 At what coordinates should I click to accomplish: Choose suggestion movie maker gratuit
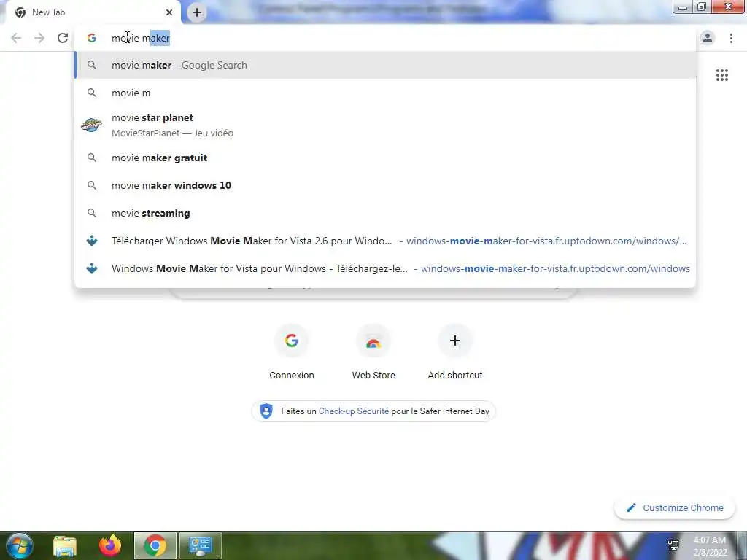[x=385, y=157]
